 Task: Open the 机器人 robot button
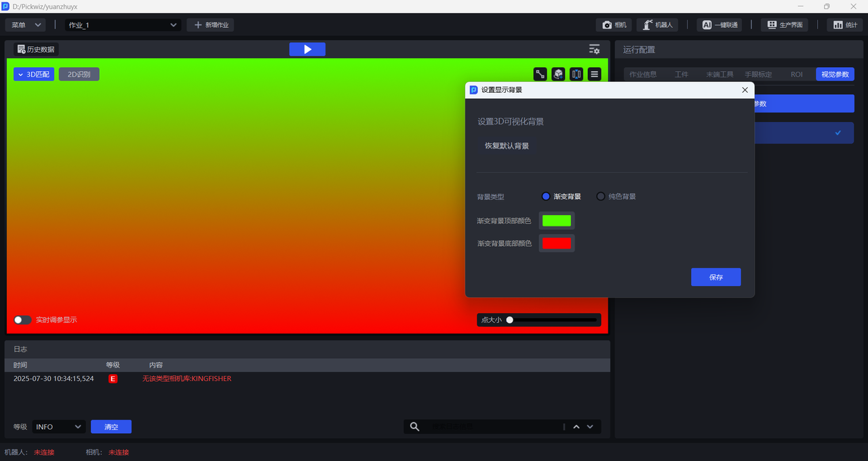pyautogui.click(x=657, y=25)
